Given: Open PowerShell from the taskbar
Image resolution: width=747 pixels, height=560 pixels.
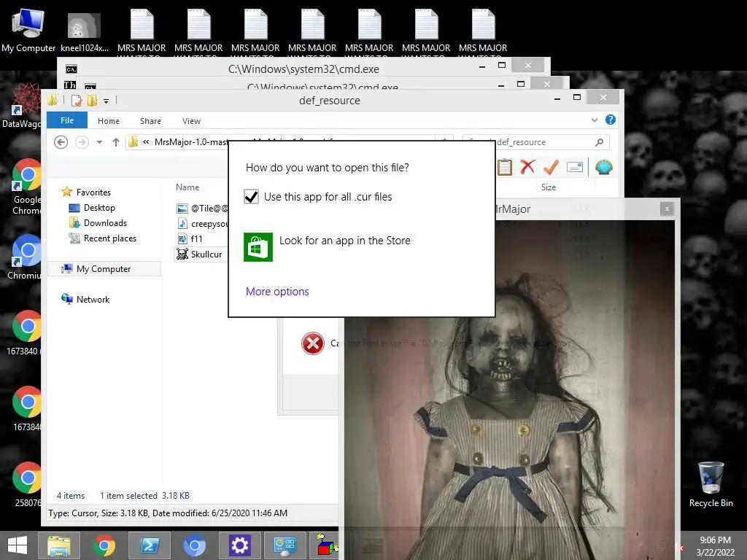Looking at the screenshot, I should coord(149,545).
